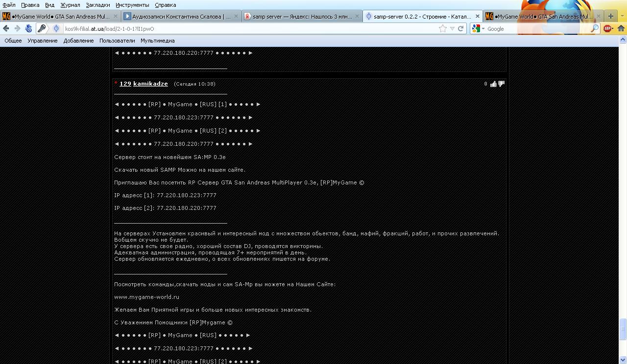Close the Аудиозаписи Константина Скалова tab
627x364 pixels.
point(236,16)
